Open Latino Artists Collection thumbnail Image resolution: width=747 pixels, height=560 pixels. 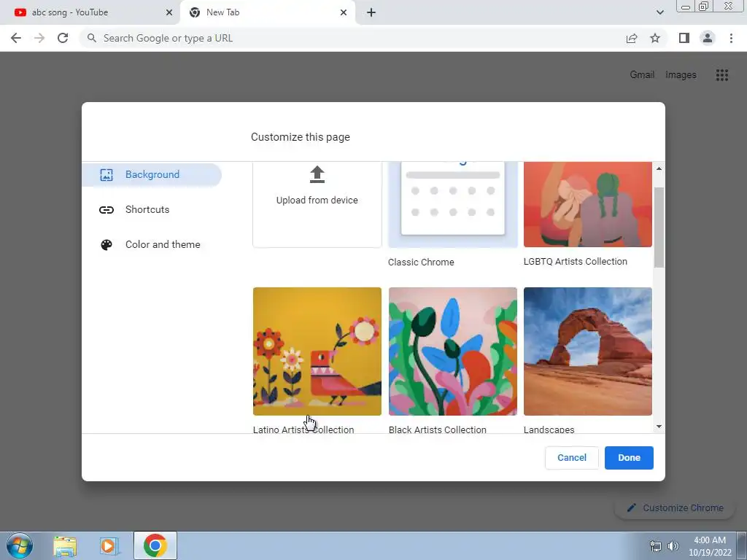(317, 351)
